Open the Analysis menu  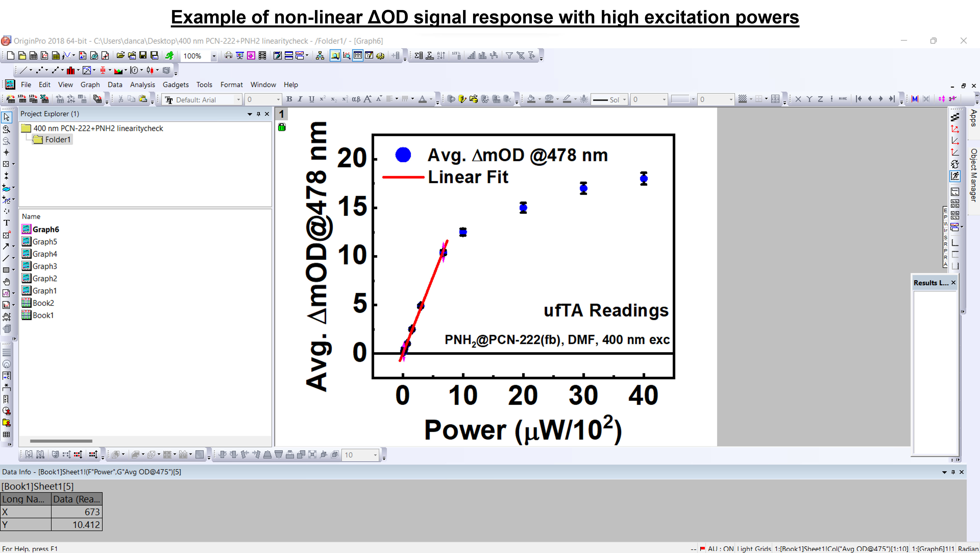[x=142, y=84]
